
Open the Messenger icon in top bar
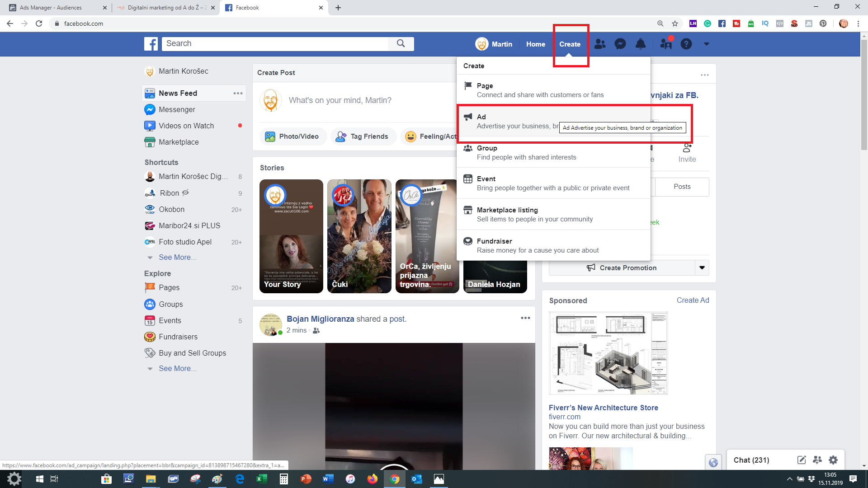click(x=620, y=44)
